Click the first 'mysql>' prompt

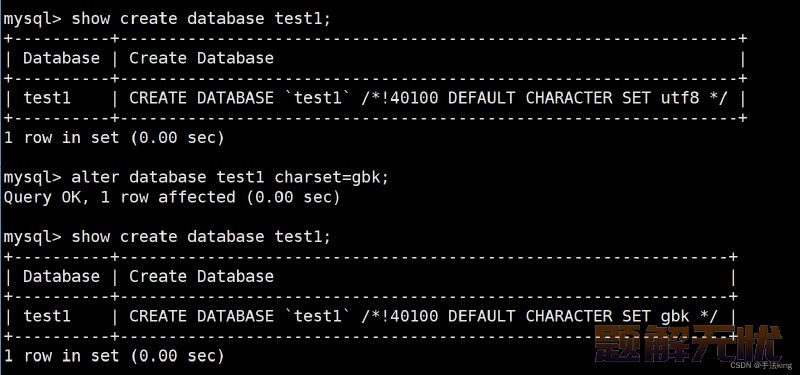[33, 19]
